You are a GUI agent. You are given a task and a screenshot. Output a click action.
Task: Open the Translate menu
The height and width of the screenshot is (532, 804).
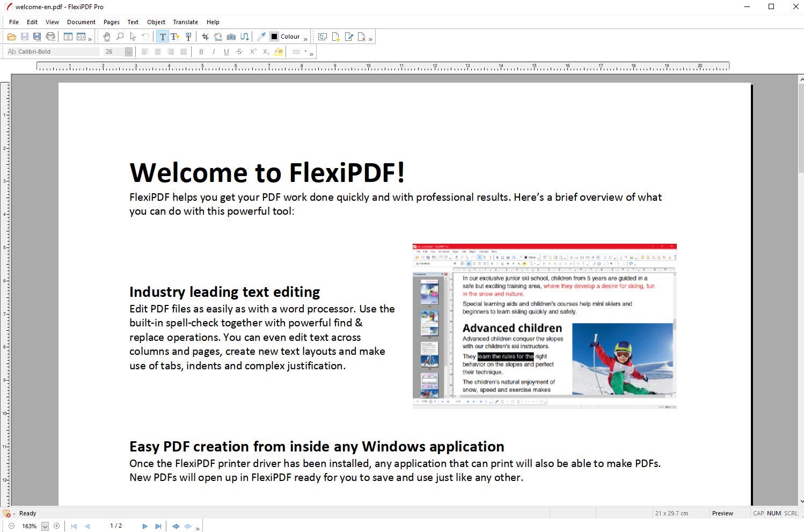pyautogui.click(x=185, y=22)
